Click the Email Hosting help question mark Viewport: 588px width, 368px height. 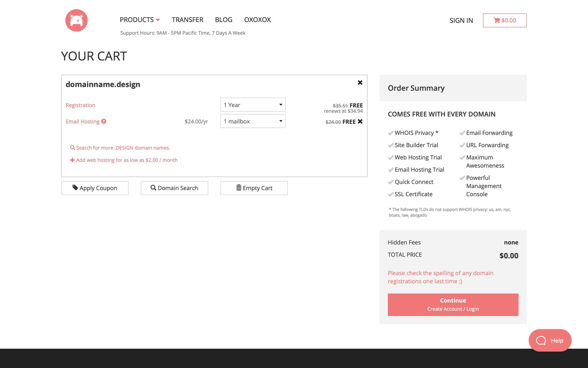tap(103, 121)
